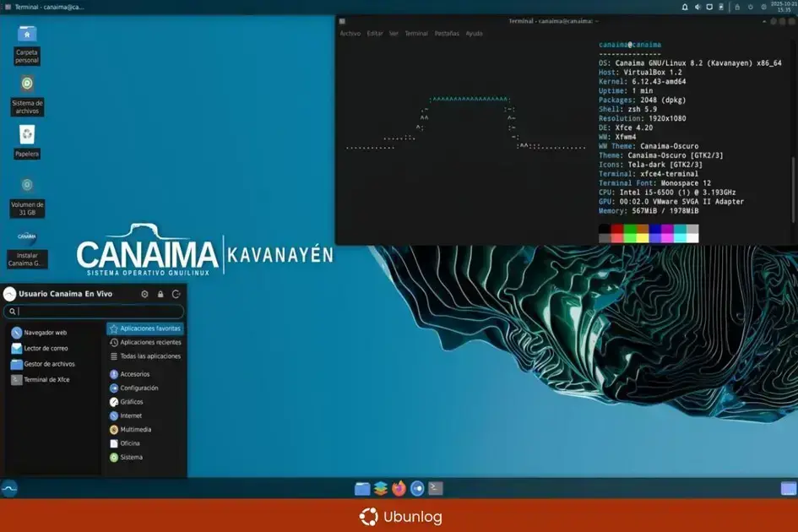Viewport: 798px width, 532px height.
Task: Click the terminal window menu icon in the title bar
Action: (342, 21)
